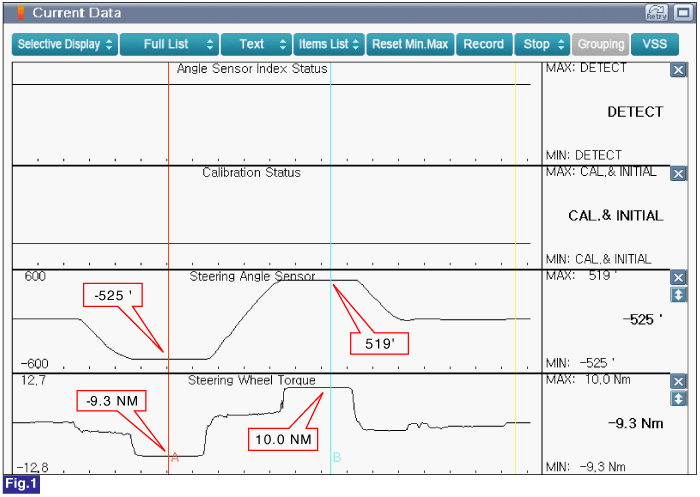Click MAX: 519 steering angle readout

tap(581, 276)
